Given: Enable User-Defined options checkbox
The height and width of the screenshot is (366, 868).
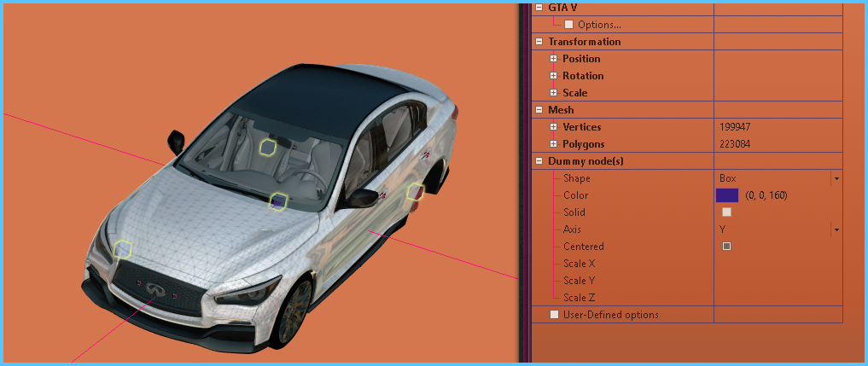Looking at the screenshot, I should click(x=554, y=315).
